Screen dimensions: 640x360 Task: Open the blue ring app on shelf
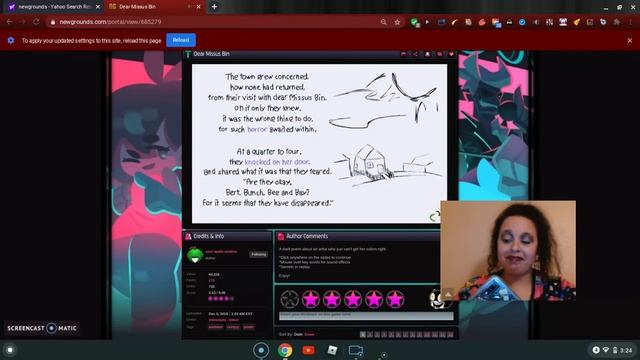point(261,350)
